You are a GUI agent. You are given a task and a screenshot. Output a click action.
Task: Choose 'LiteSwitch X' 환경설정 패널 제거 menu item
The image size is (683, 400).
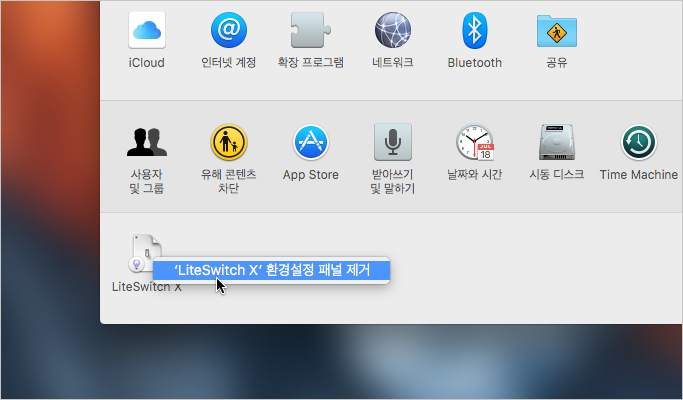point(271,270)
